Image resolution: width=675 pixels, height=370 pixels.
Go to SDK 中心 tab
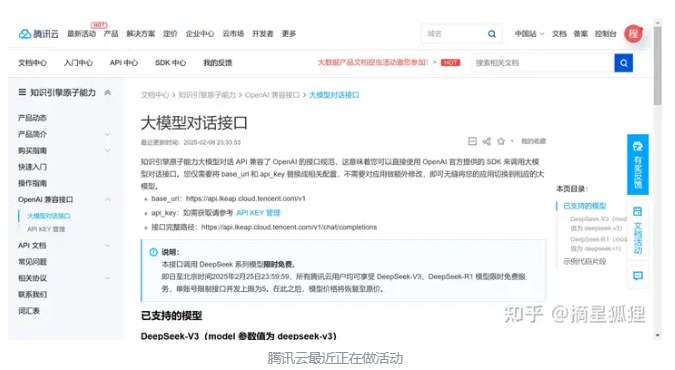tap(170, 63)
